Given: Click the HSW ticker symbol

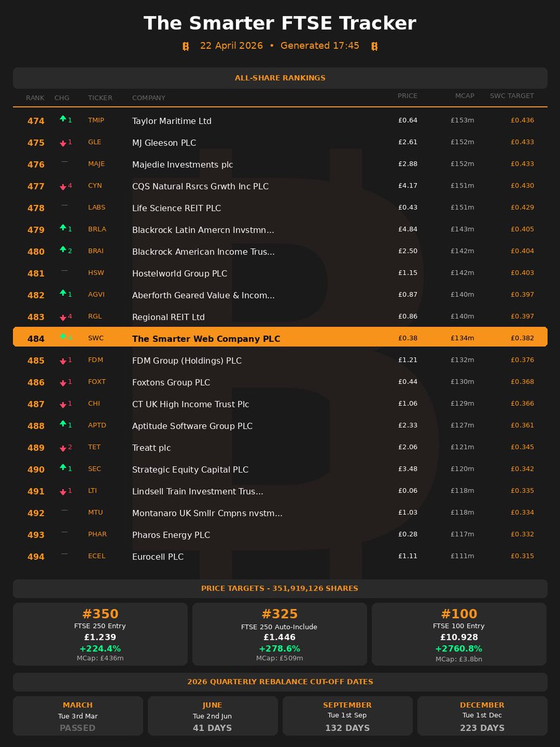Looking at the screenshot, I should (x=96, y=273).
